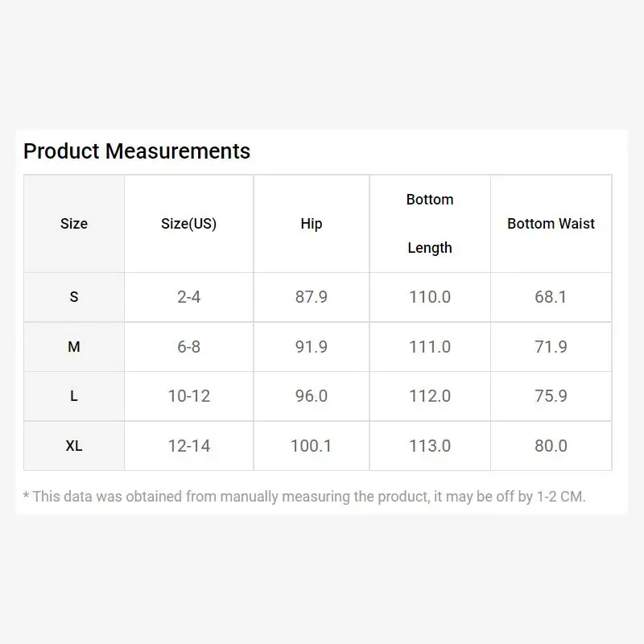Screen dimensions: 644x644
Task: Select the 12-14 US size cell
Action: 189,446
